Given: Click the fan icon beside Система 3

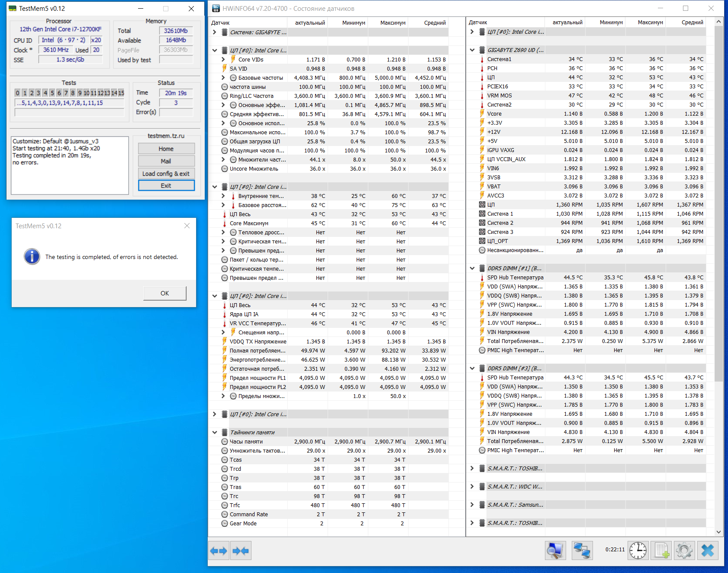Looking at the screenshot, I should click(x=482, y=232).
